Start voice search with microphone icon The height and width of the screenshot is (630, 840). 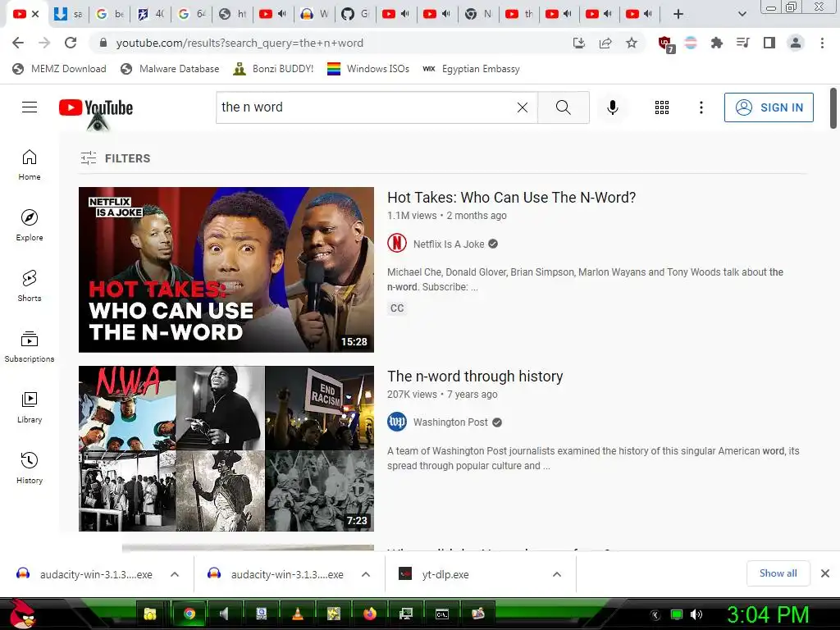pos(612,107)
